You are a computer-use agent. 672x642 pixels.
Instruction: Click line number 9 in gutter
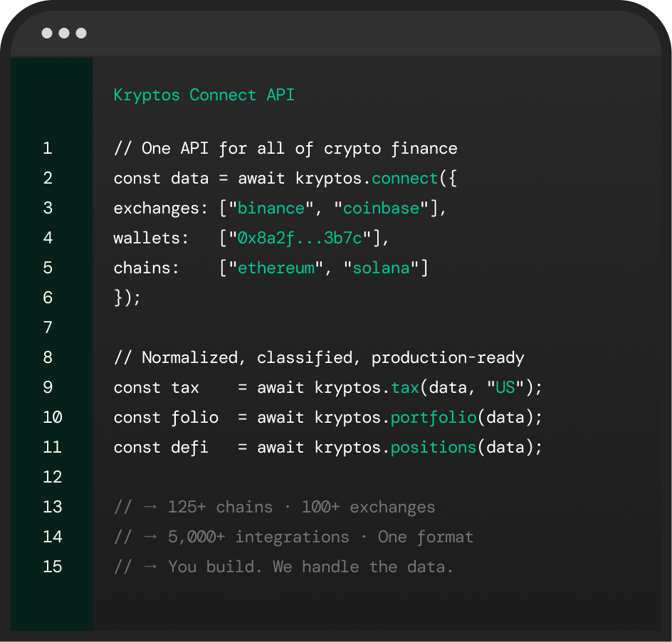[x=48, y=387]
